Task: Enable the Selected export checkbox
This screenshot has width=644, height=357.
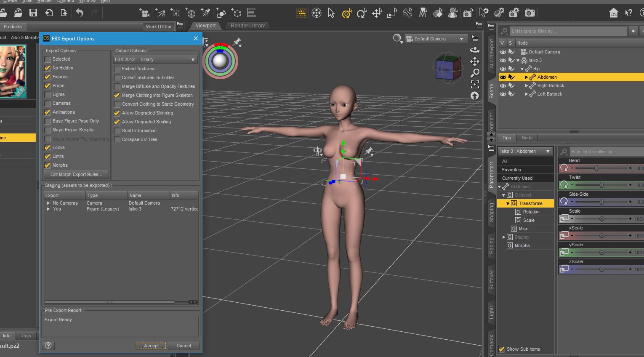Action: tap(48, 59)
